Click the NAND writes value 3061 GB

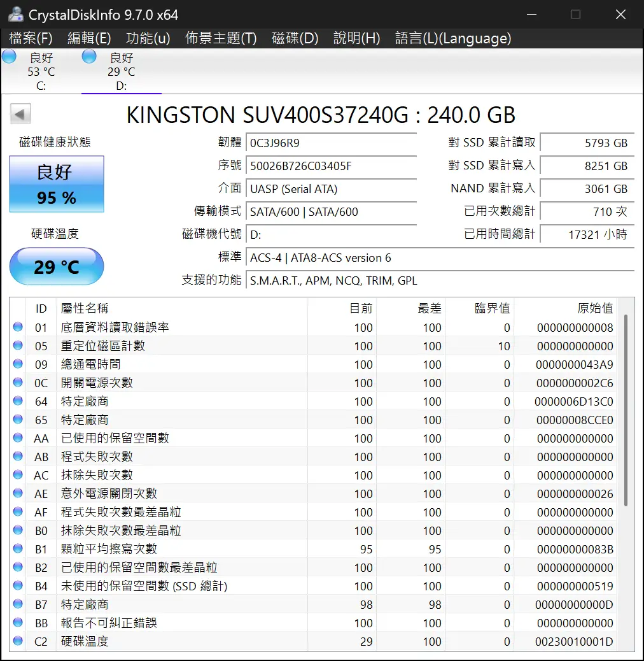pyautogui.click(x=587, y=188)
